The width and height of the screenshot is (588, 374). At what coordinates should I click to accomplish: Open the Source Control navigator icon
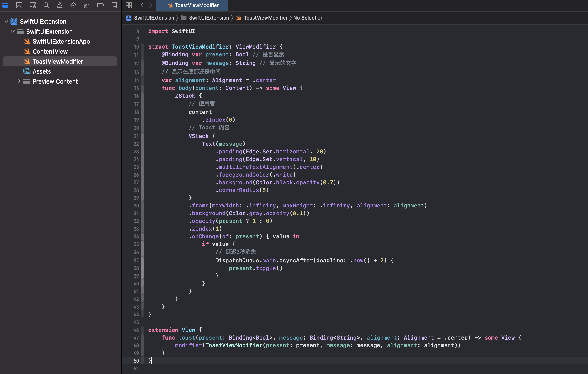click(19, 5)
